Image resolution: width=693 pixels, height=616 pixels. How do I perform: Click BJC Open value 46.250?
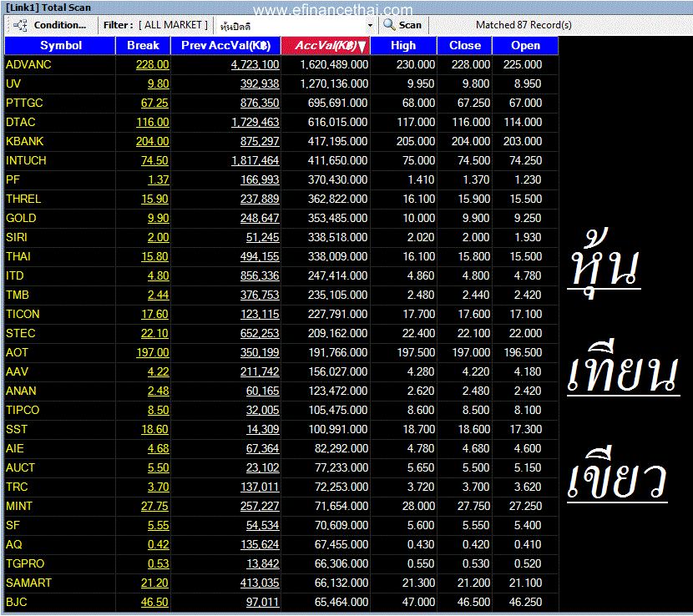tap(525, 603)
